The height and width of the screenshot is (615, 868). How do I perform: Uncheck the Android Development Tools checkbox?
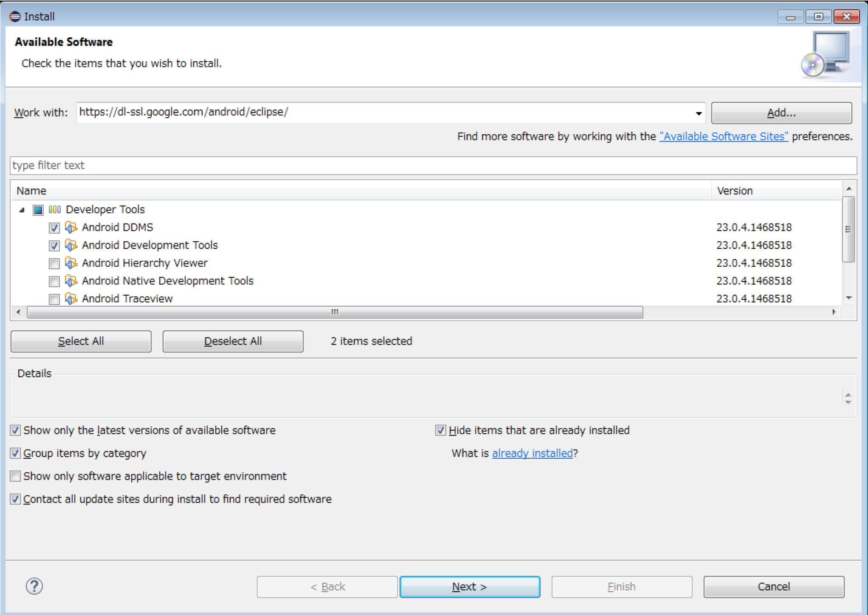[x=54, y=245]
